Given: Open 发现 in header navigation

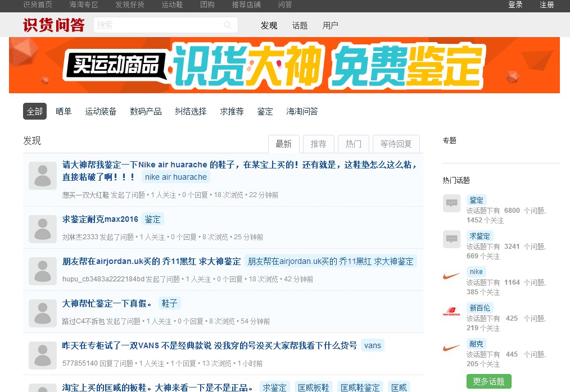Looking at the screenshot, I should click(x=269, y=25).
